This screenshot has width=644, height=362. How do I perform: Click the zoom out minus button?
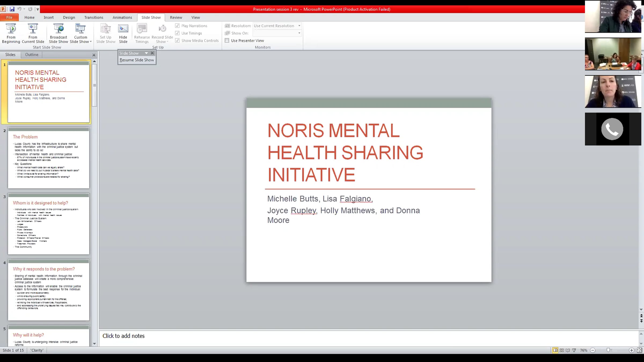tap(593, 350)
